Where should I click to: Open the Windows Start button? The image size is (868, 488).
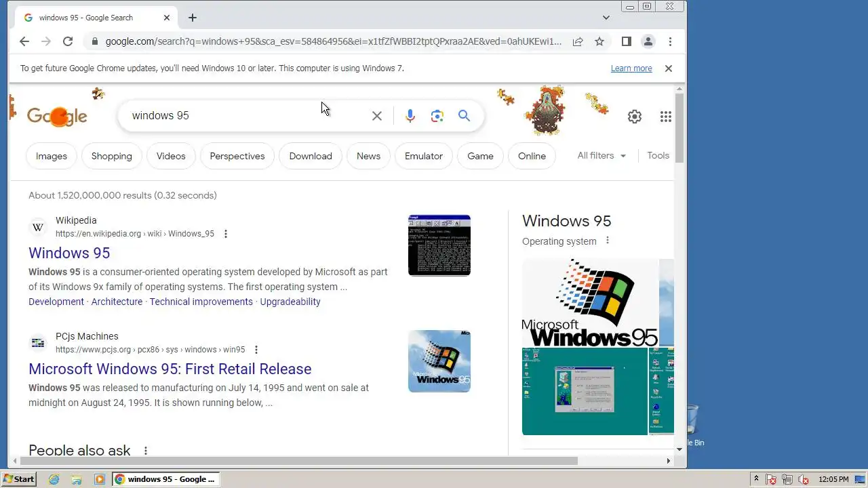18,479
